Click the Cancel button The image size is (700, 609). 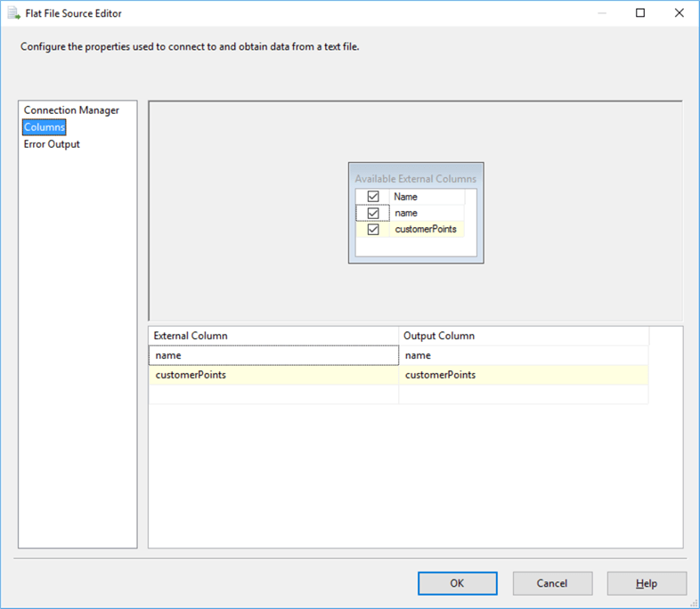[x=552, y=583]
